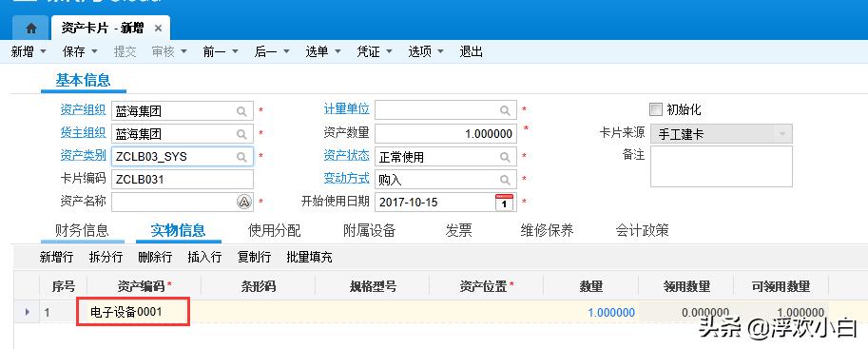Open the 货主组织 label link
This screenshot has width=868, height=349.
pyautogui.click(x=83, y=132)
